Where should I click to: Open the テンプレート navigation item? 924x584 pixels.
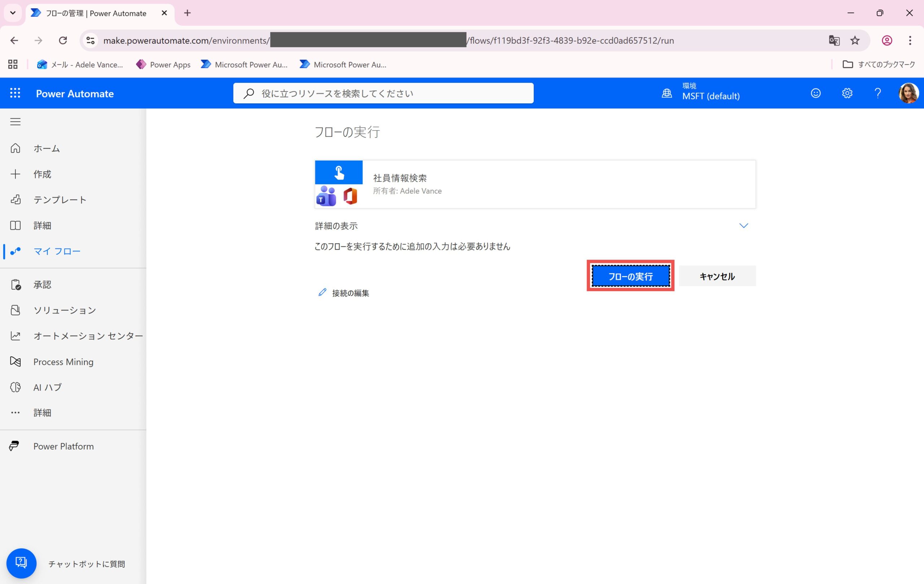coord(60,200)
